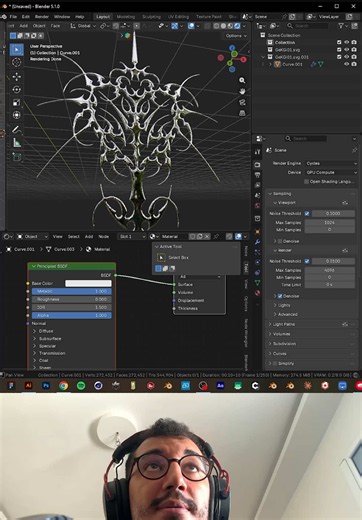Disable render camera for GeKGi01.svg.001
Viewport: 362px width, 520px height.
tap(354, 57)
